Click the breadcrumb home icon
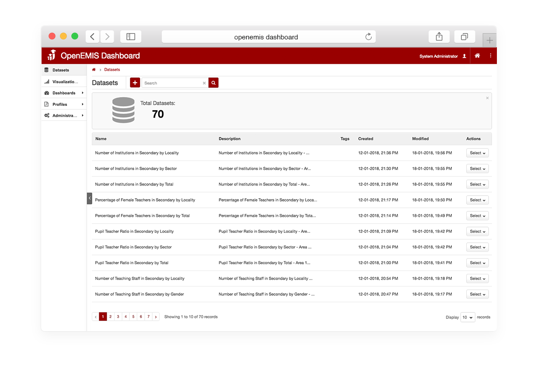538x392 pixels. [94, 70]
